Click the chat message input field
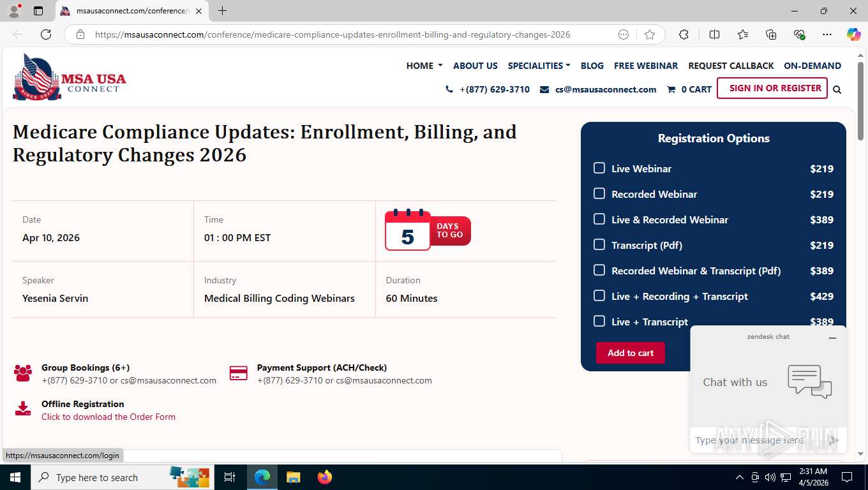The width and height of the screenshot is (868, 490). pyautogui.click(x=756, y=440)
